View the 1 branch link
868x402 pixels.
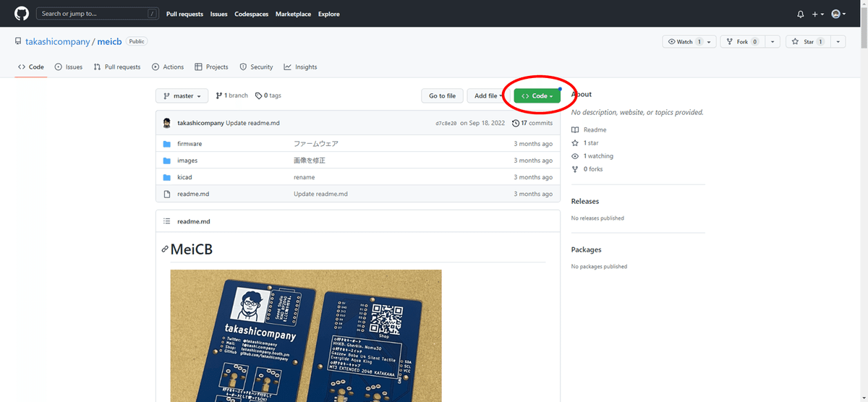(231, 95)
